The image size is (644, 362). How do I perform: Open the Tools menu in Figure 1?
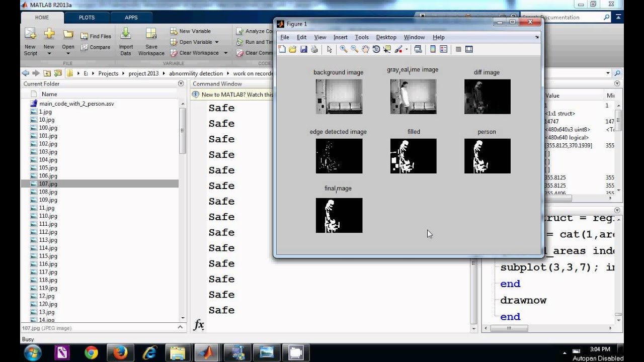362,37
